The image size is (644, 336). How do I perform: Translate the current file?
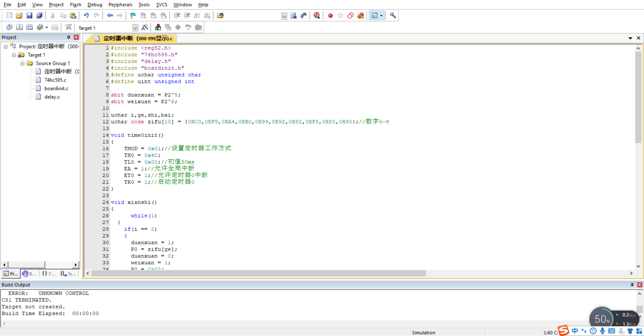coord(9,27)
